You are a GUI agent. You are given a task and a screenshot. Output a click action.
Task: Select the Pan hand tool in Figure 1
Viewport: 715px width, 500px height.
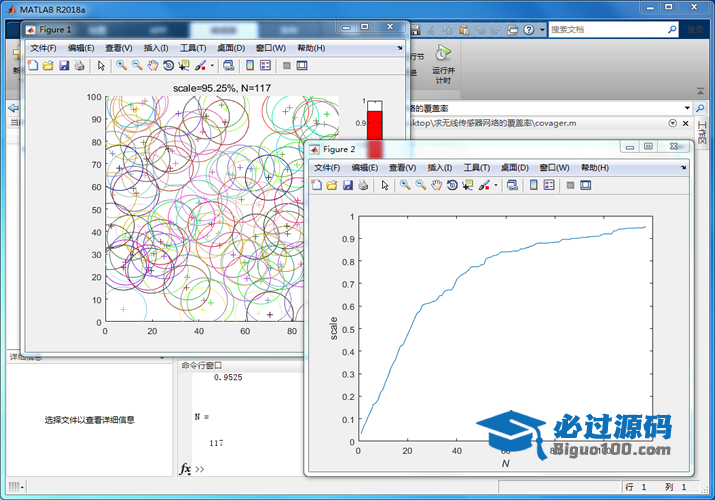153,66
